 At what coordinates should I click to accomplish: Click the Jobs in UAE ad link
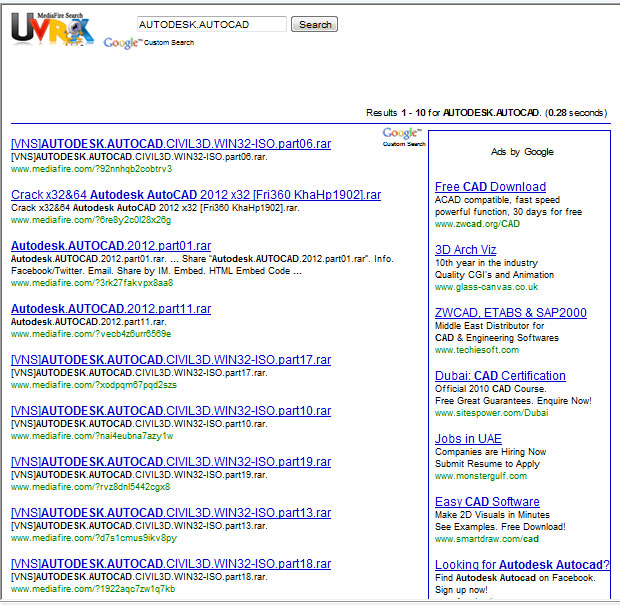tap(468, 438)
